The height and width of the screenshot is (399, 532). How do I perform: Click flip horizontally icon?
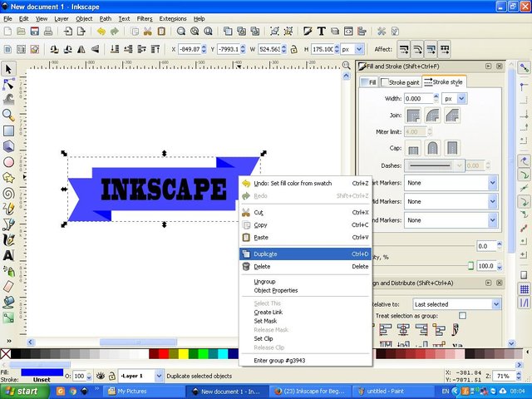[x=81, y=50]
